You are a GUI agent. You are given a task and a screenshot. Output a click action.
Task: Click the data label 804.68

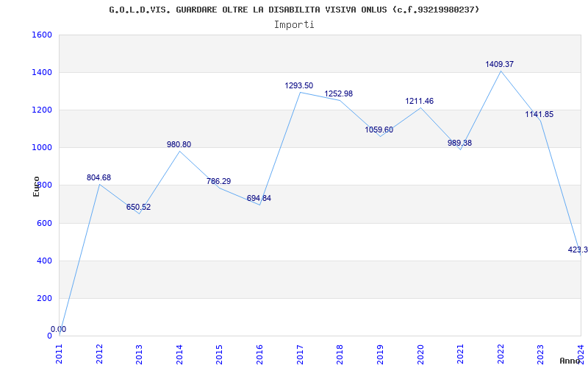click(99, 177)
